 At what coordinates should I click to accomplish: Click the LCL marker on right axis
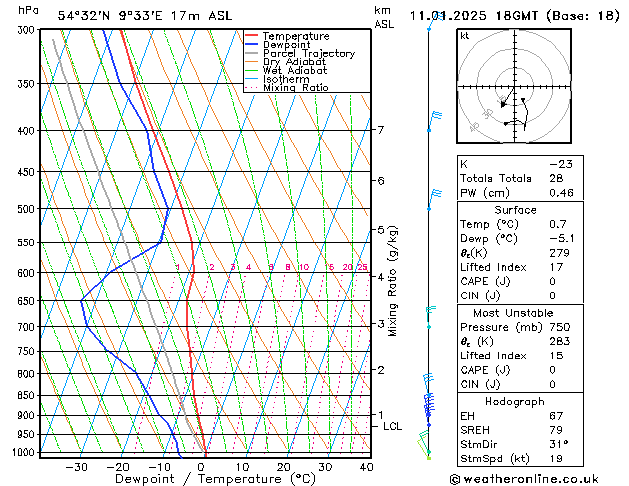point(392,426)
